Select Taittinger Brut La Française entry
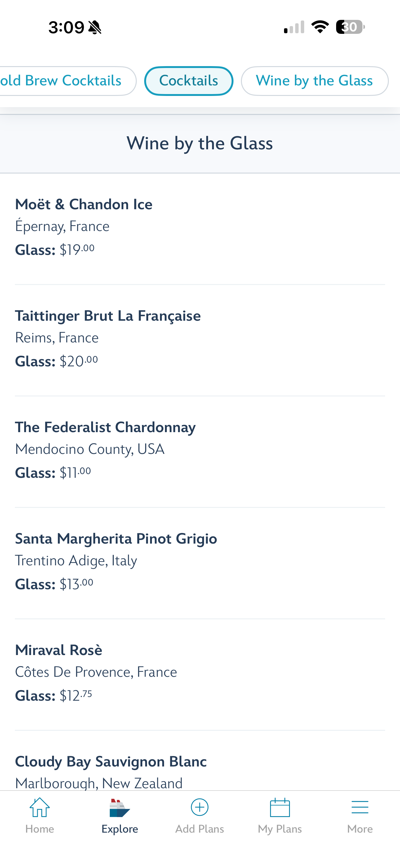This screenshot has height=868, width=400. 108,316
